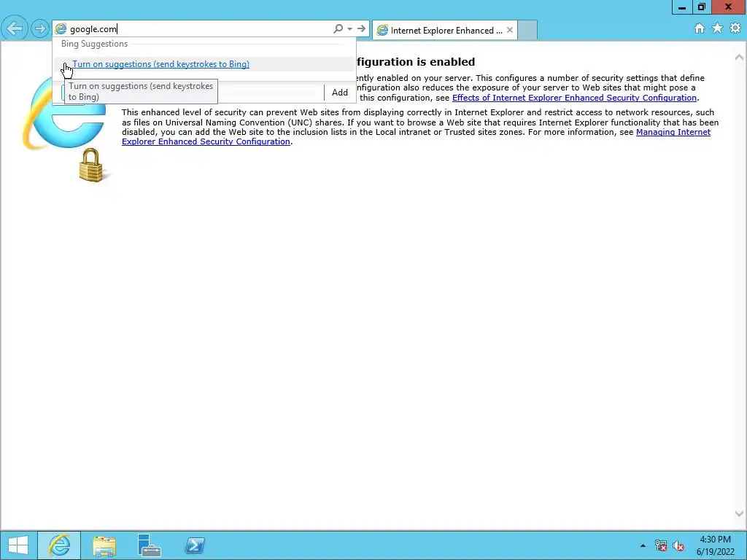This screenshot has height=560, width=747.
Task: Click the magnifier search icon in address bar
Action: click(338, 28)
